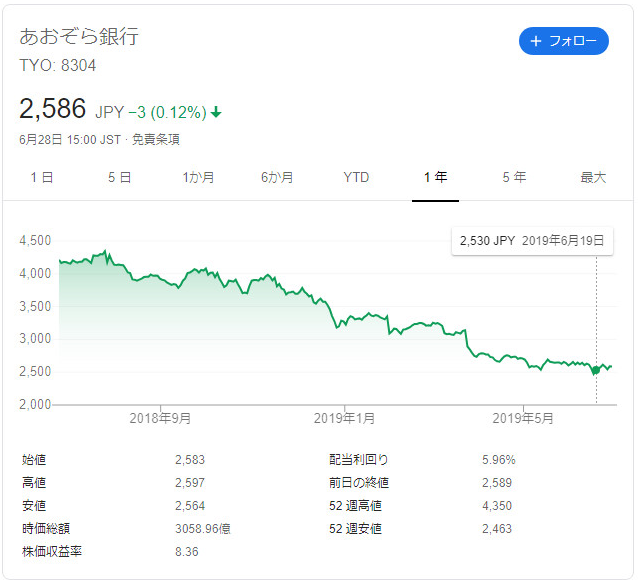Open the YTD chart tab
Viewport: 638px width, 583px height.
[356, 177]
